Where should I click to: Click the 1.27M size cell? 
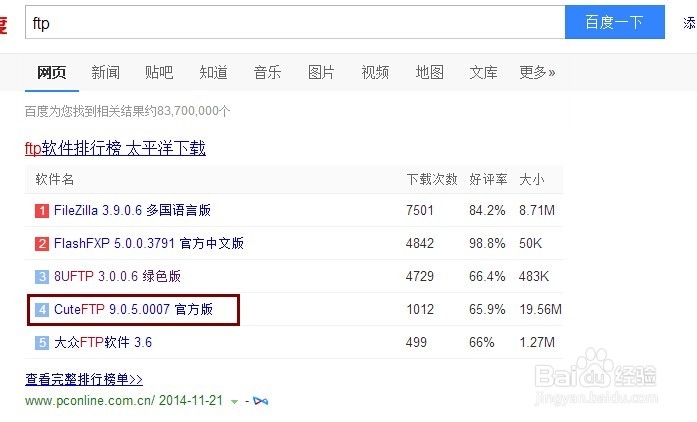click(x=537, y=342)
